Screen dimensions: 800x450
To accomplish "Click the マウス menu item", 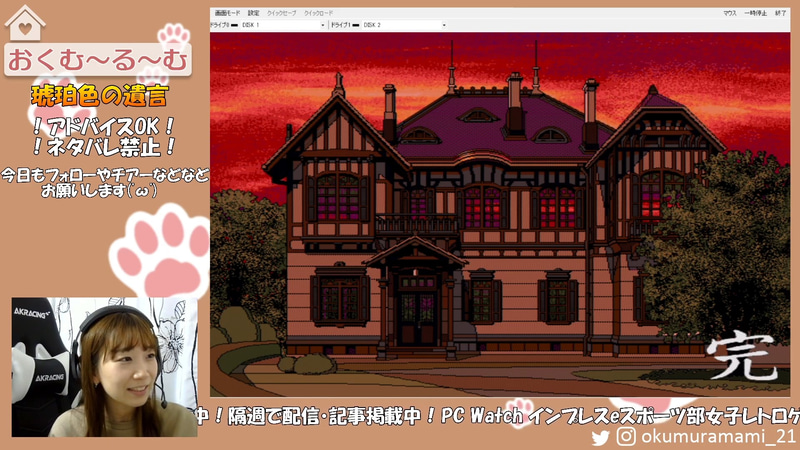I will pyautogui.click(x=730, y=13).
